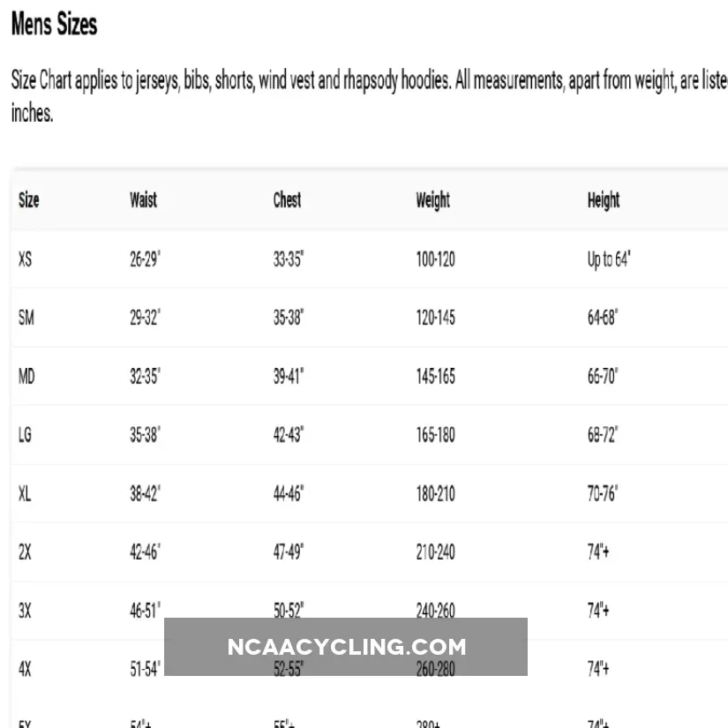Select the 4X size row label
The image size is (728, 728).
(x=25, y=669)
